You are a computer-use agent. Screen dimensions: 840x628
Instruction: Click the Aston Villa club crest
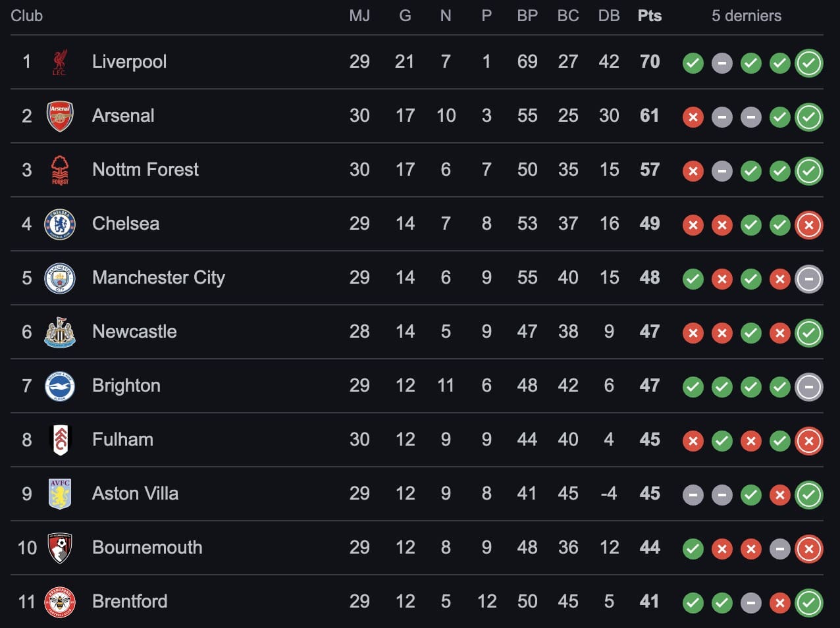(x=60, y=494)
